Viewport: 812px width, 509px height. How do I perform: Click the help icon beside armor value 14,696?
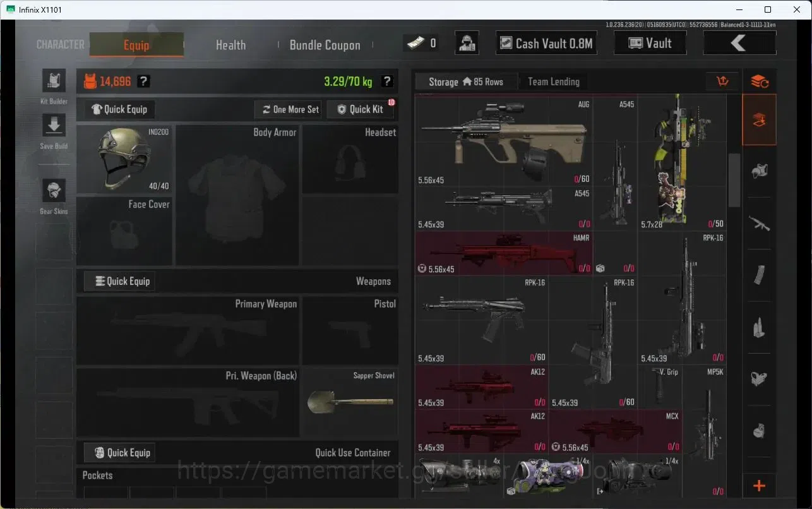[144, 81]
